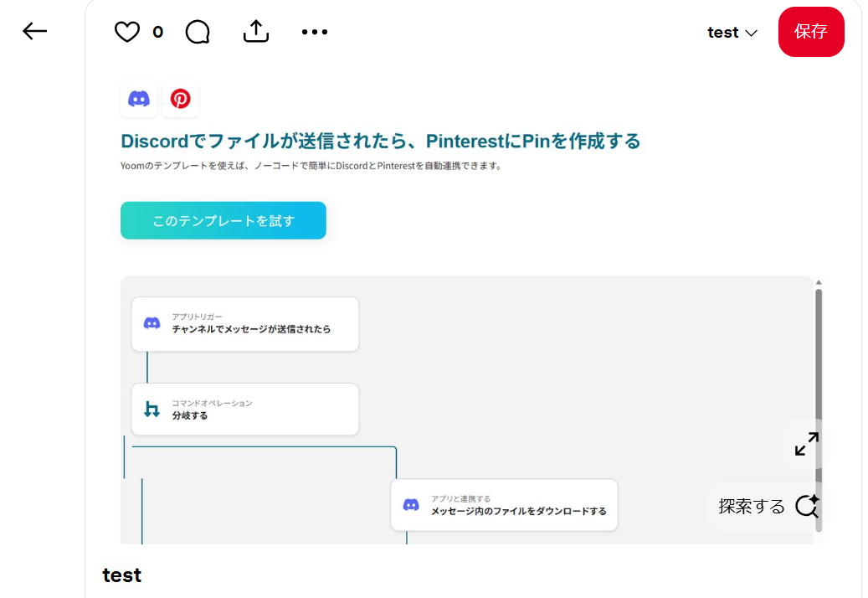Viewport: 868px width, 598px height.
Task: Click Discord icon in the アプリトリガー card
Action: pos(152,323)
